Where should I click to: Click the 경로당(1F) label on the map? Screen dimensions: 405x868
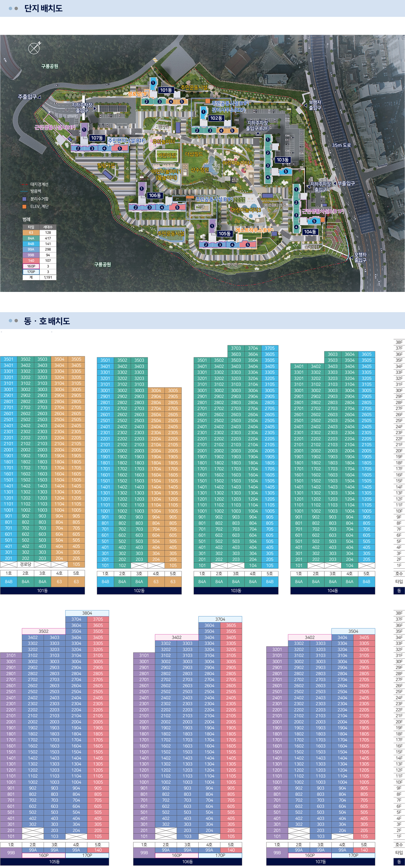click(138, 94)
